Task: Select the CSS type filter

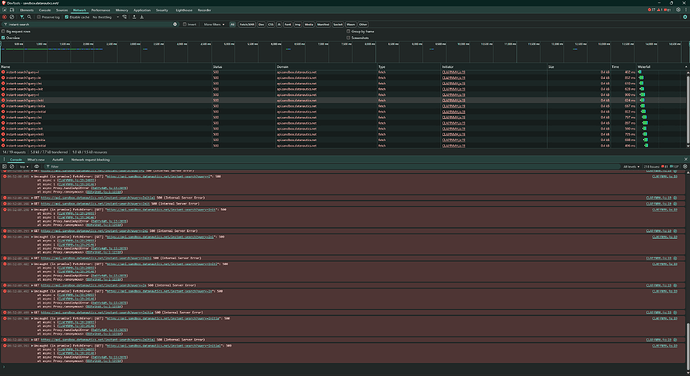Action: click(271, 24)
